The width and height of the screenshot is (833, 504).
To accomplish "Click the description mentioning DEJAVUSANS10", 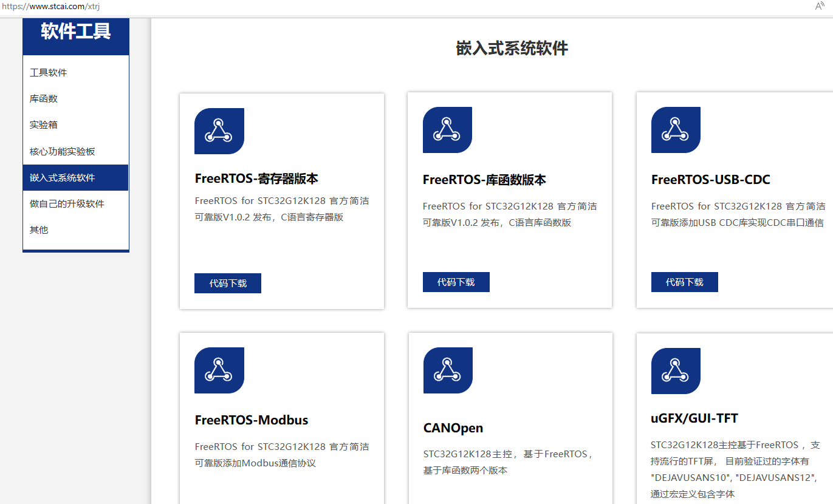I will click(736, 469).
